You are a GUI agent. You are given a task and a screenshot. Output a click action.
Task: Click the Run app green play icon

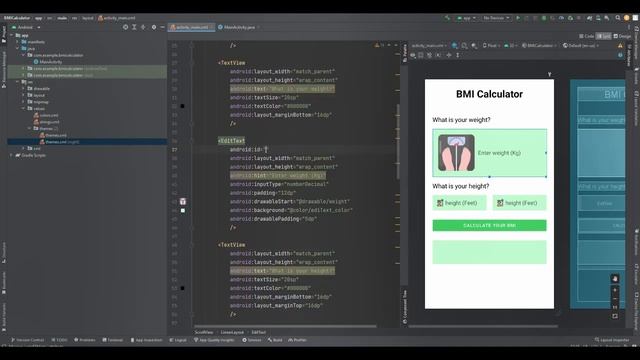click(x=518, y=18)
